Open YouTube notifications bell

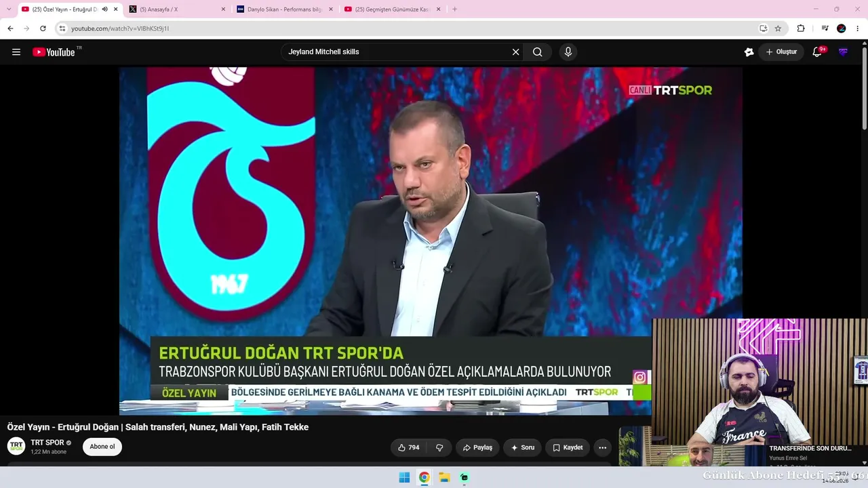point(817,52)
